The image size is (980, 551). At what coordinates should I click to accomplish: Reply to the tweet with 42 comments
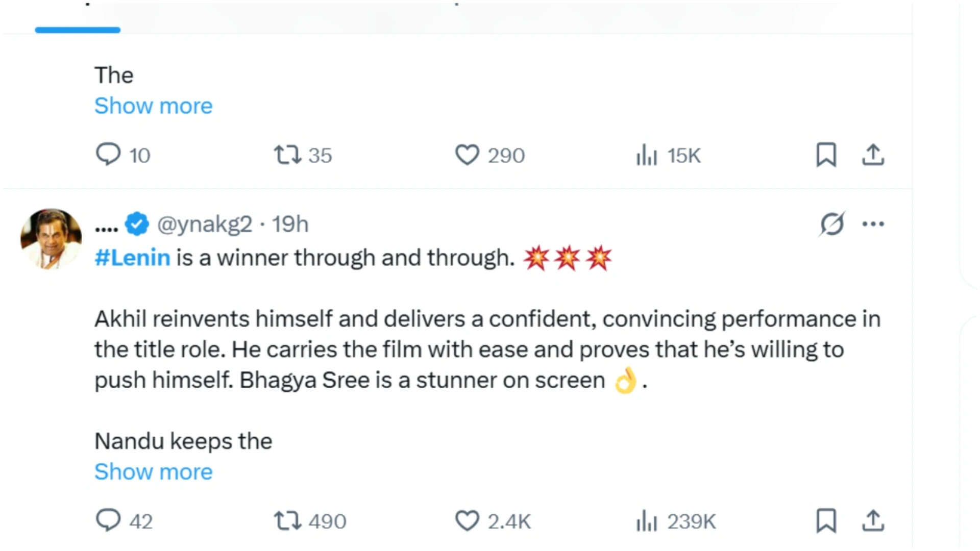[x=124, y=521]
